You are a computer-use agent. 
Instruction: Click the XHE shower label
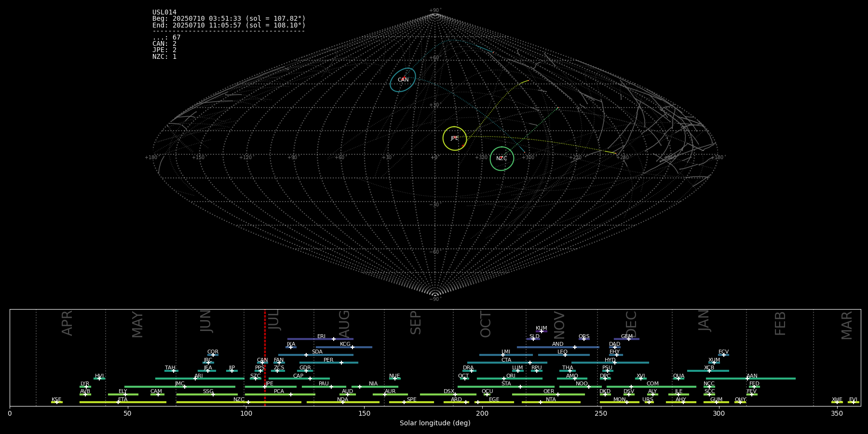[837, 400]
